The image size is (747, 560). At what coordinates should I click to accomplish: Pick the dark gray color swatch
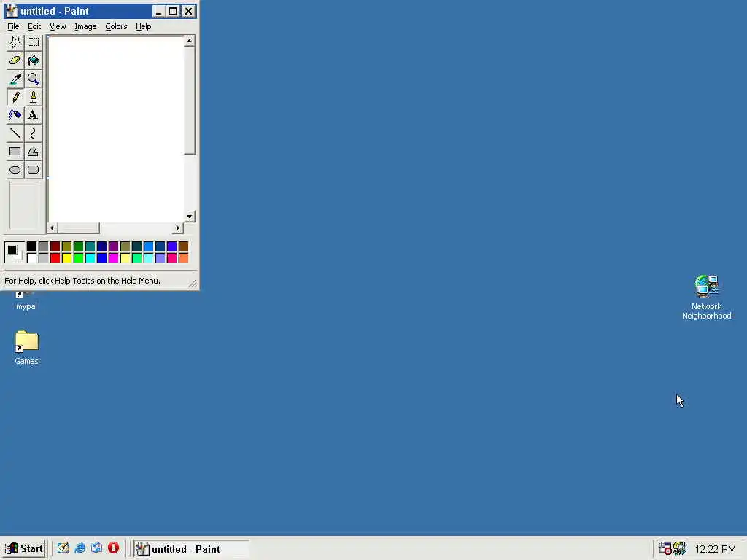(43, 246)
